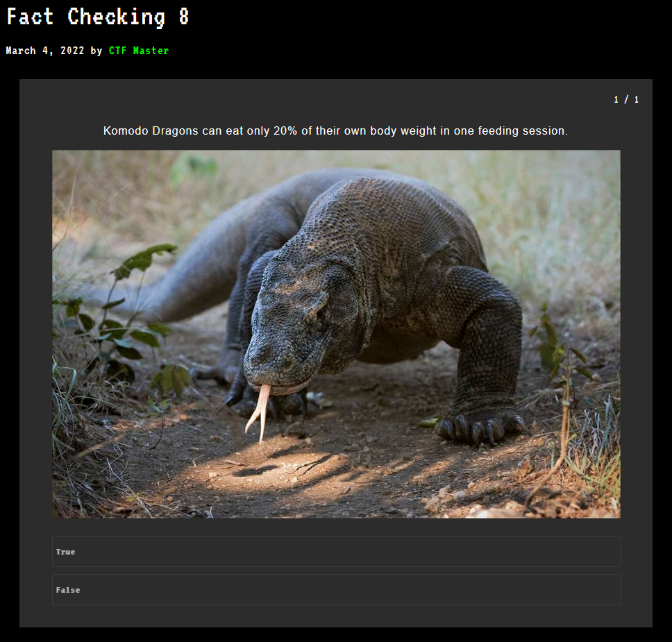Click the March 4, 2022 post date
This screenshot has width=672, height=642.
(x=45, y=51)
